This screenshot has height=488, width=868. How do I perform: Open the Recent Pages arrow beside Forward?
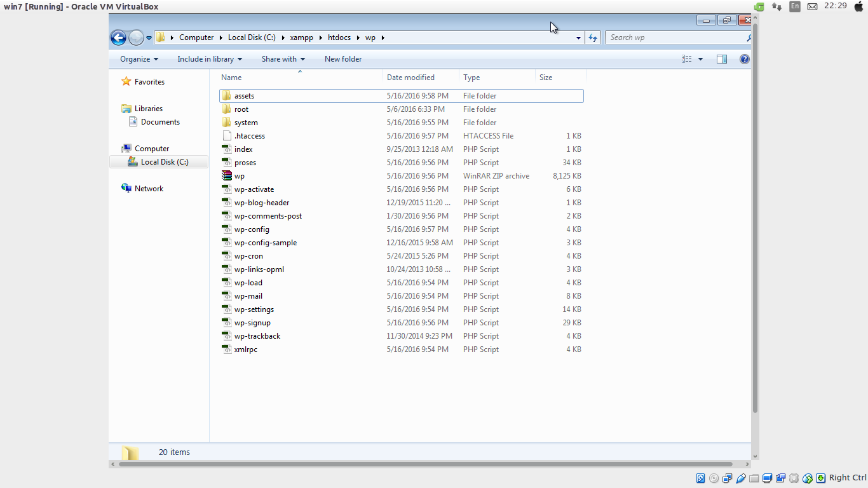(x=149, y=37)
